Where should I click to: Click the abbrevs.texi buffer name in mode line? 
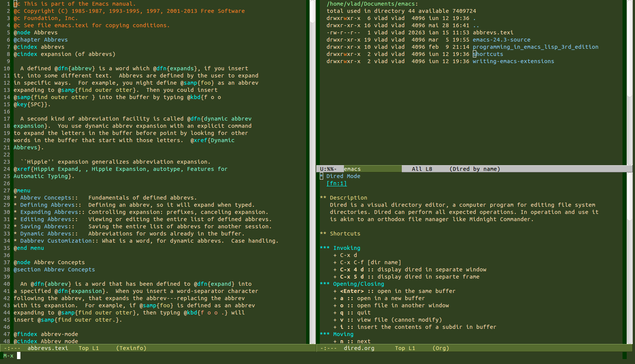48,348
